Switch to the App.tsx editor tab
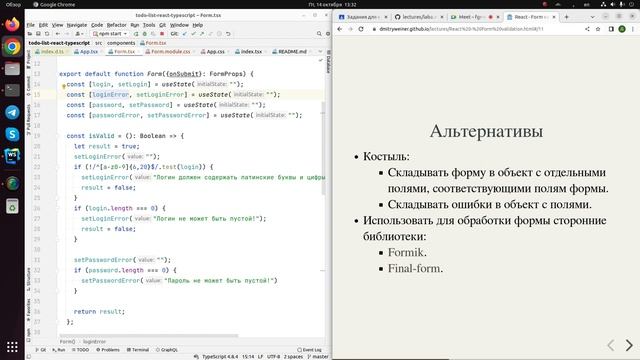Screen dimensions: 640x360 (x=86, y=51)
